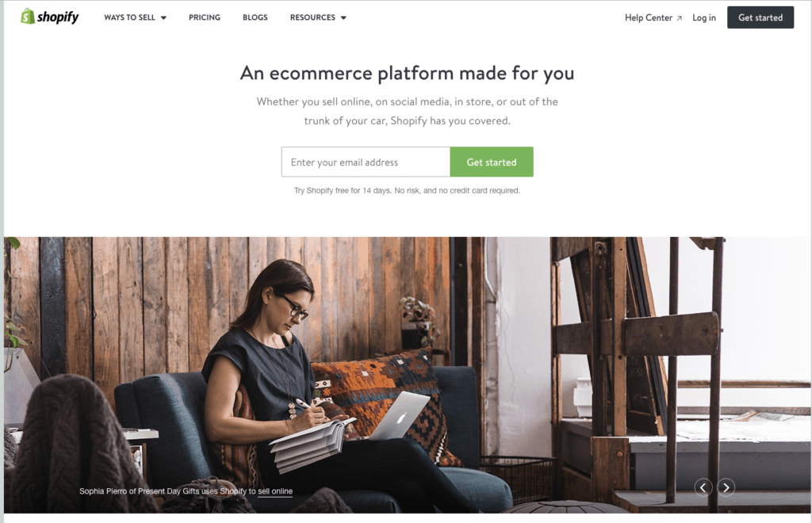This screenshot has height=523, width=812.
Task: Open the WAYS TO SELL menu label
Action: coord(129,17)
